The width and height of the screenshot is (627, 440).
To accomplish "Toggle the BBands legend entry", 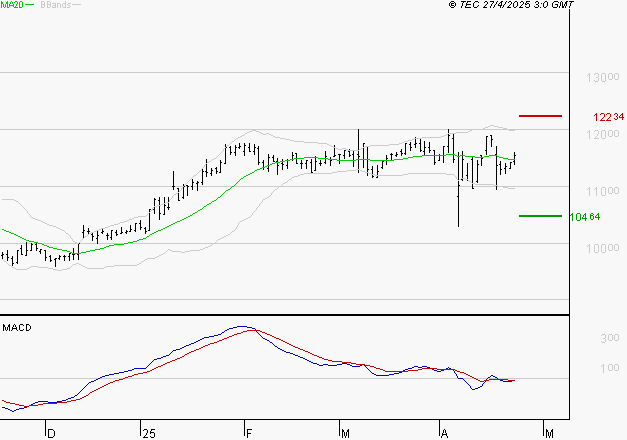I will 55,6.
